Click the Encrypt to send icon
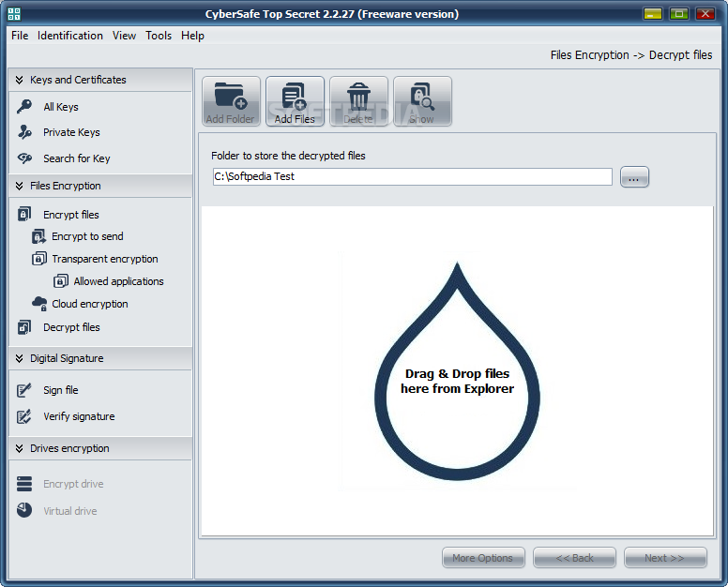Image resolution: width=728 pixels, height=587 pixels. [x=39, y=236]
